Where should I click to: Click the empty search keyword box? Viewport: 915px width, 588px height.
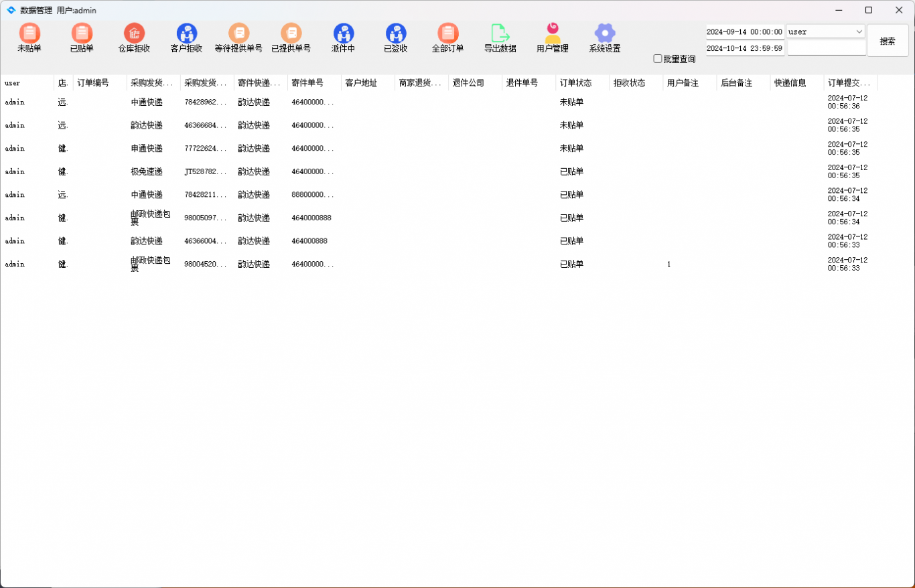click(826, 48)
